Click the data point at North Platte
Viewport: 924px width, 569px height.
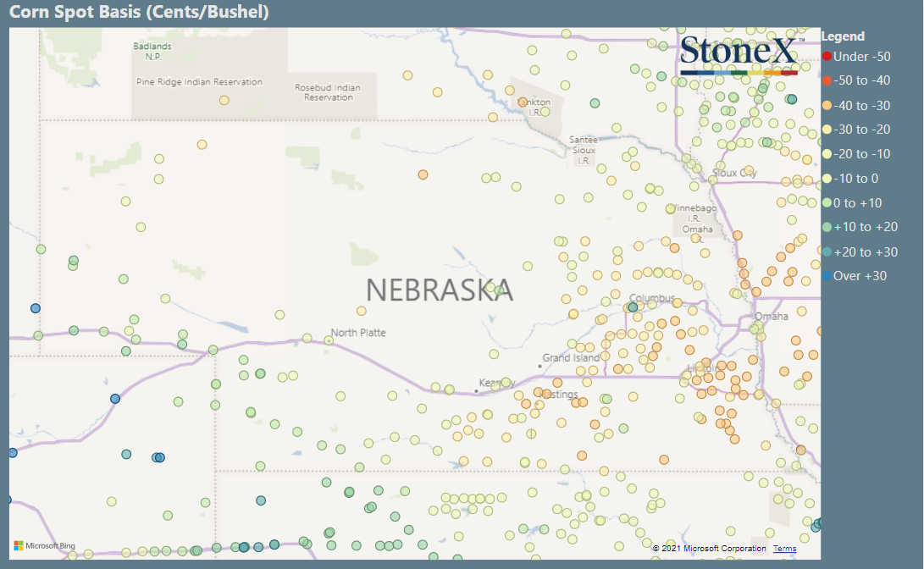click(x=329, y=340)
